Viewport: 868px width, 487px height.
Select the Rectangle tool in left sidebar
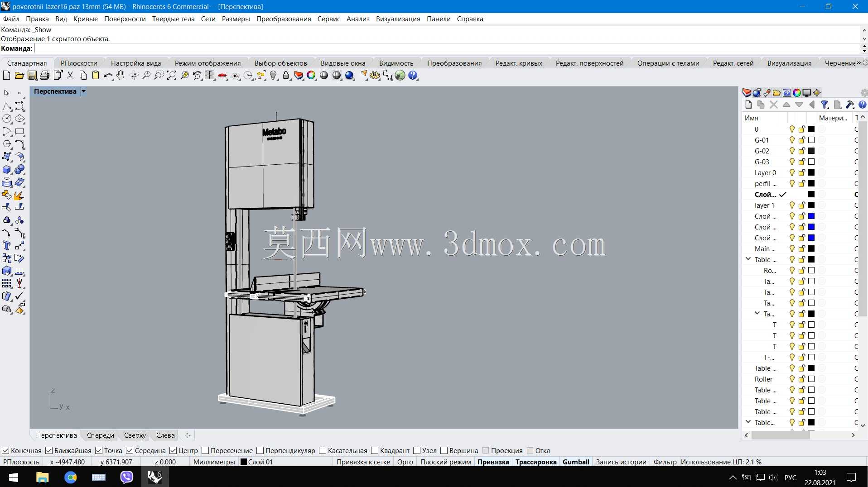coord(19,131)
